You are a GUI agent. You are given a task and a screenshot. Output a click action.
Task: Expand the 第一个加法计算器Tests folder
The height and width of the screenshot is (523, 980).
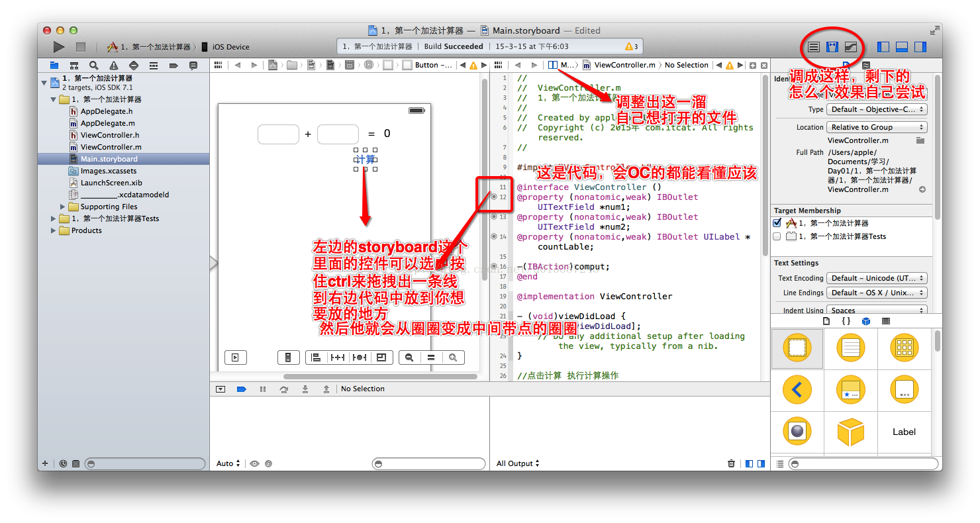tap(54, 218)
